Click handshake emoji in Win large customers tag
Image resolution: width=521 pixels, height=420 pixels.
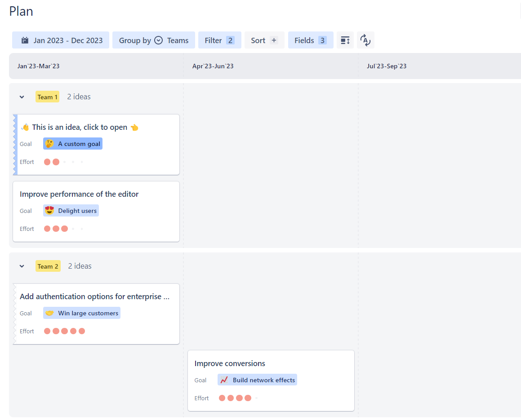[49, 313]
